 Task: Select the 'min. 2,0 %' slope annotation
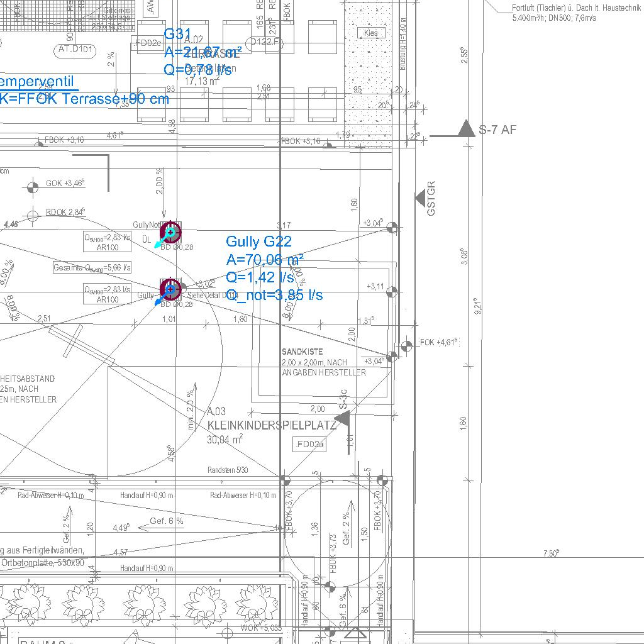click(x=190, y=410)
